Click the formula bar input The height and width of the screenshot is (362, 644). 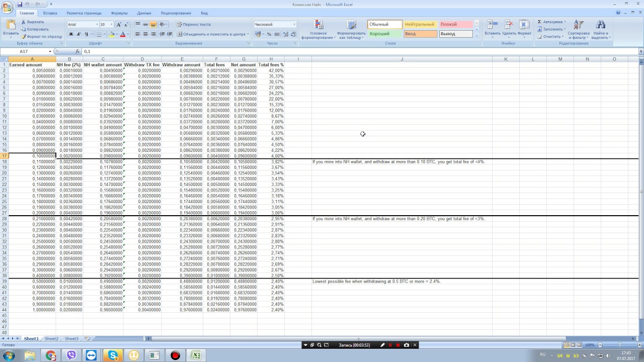(x=360, y=52)
